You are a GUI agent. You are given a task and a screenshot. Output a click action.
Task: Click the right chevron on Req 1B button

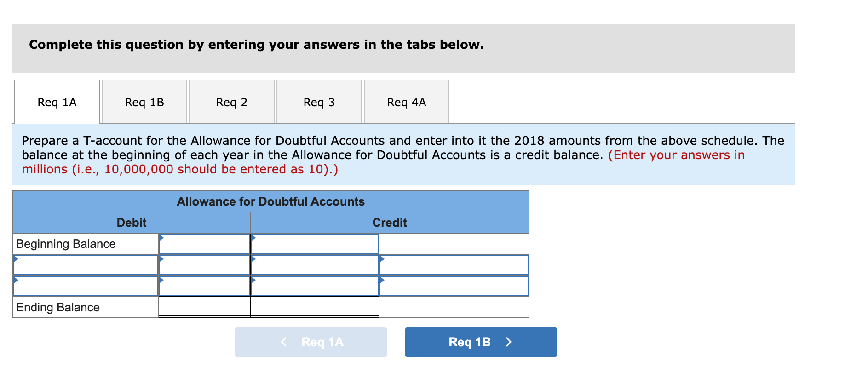509,342
